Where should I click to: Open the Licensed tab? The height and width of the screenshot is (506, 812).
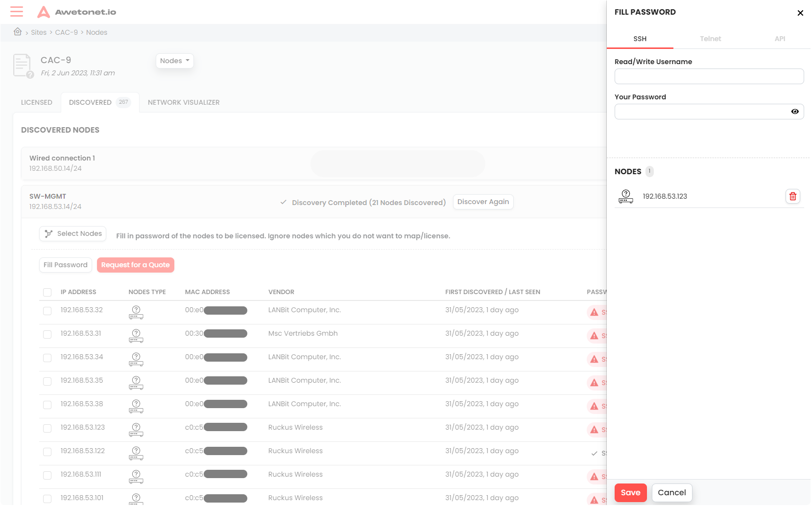[37, 102]
